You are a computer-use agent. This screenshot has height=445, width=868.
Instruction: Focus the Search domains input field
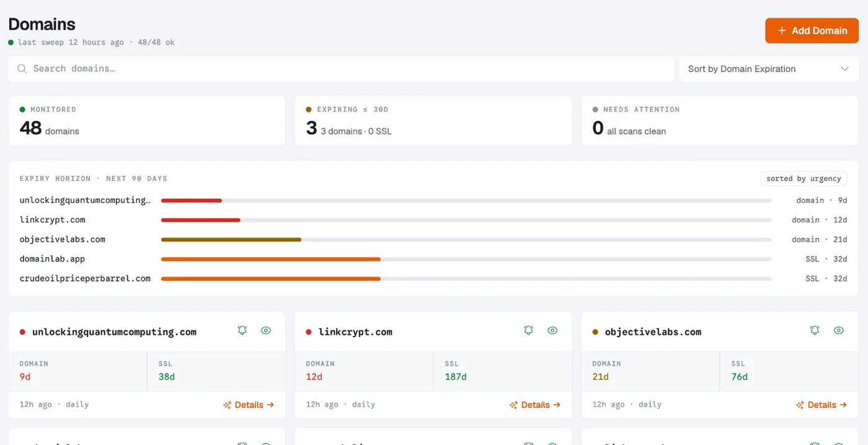point(341,69)
